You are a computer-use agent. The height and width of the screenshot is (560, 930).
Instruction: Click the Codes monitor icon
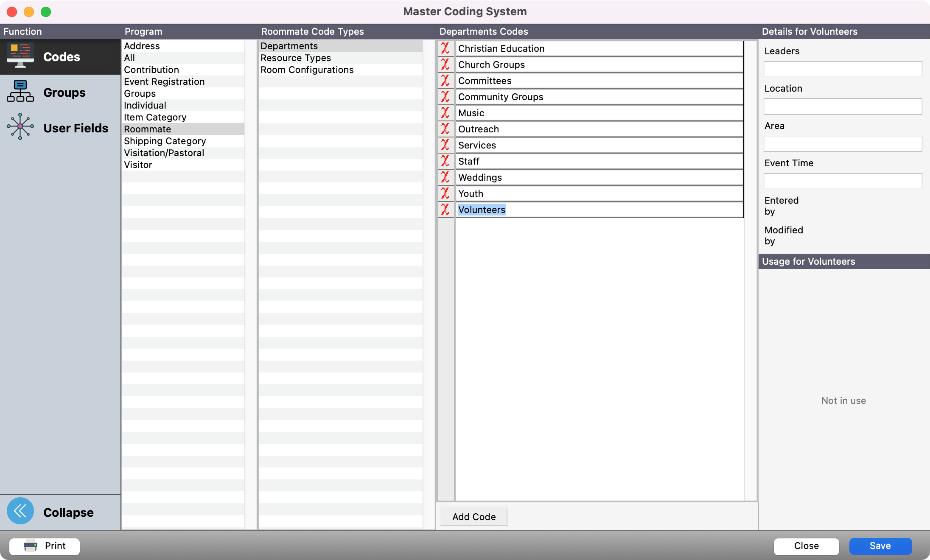pyautogui.click(x=20, y=56)
